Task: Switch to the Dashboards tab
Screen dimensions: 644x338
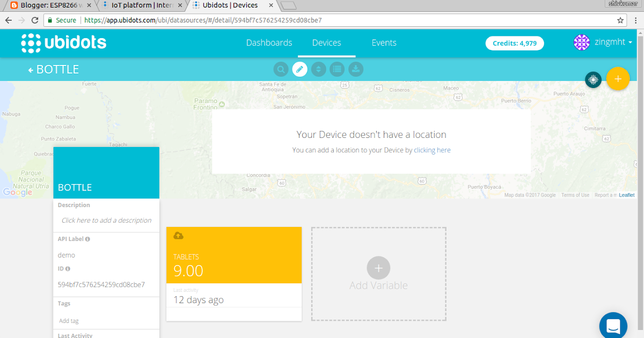Action: [269, 42]
